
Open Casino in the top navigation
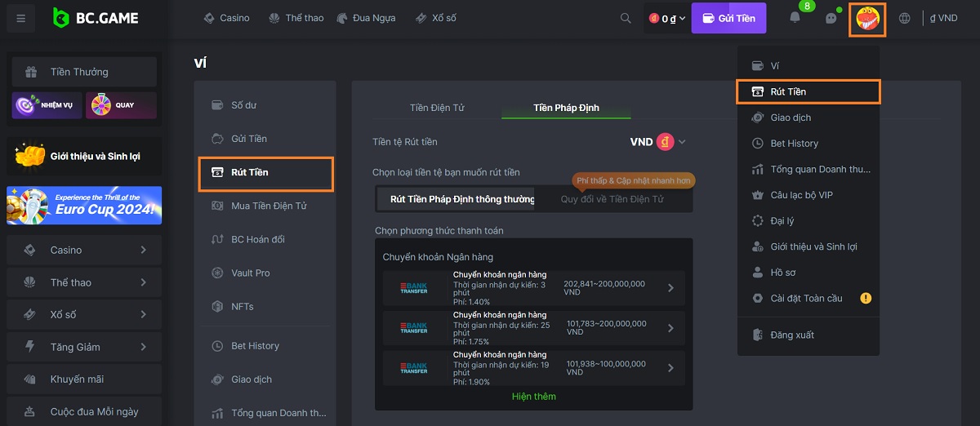[226, 18]
